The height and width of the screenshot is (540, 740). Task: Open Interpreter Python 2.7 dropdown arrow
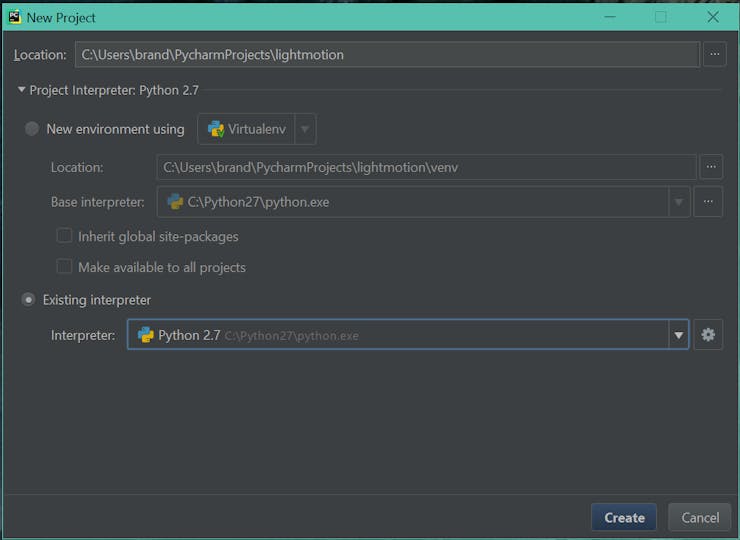pos(679,335)
